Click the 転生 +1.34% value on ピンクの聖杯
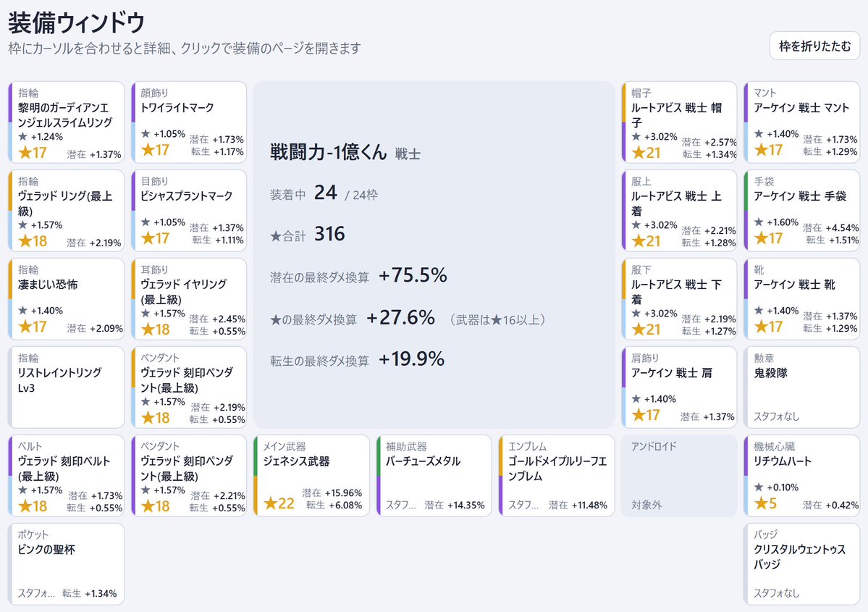868x612 pixels. [x=90, y=593]
